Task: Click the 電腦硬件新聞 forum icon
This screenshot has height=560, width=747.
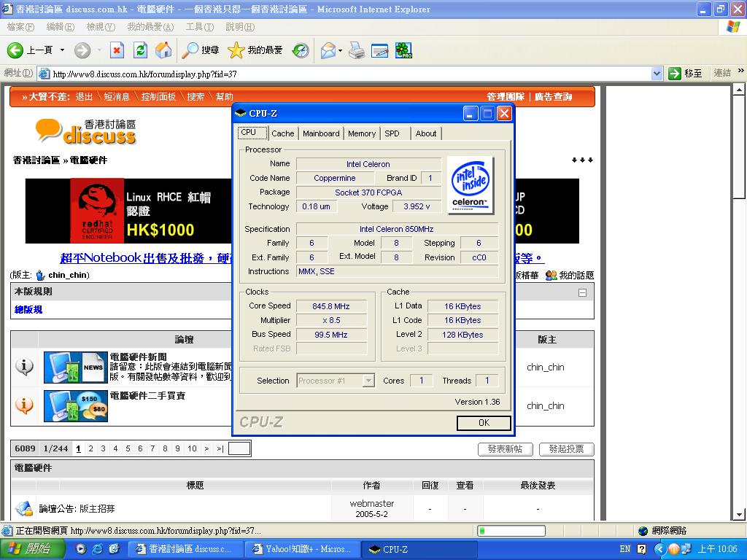Action: (x=76, y=367)
